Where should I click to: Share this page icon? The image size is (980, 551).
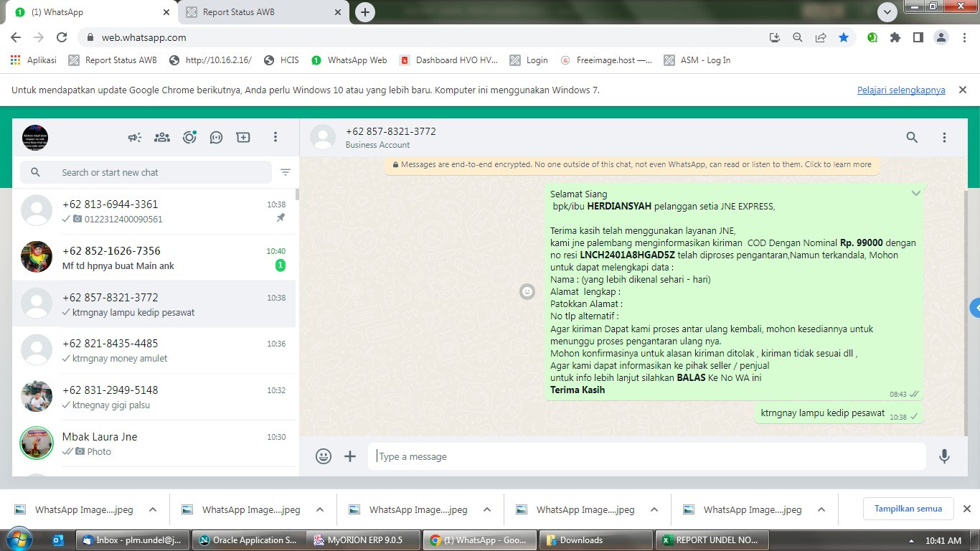coord(821,37)
